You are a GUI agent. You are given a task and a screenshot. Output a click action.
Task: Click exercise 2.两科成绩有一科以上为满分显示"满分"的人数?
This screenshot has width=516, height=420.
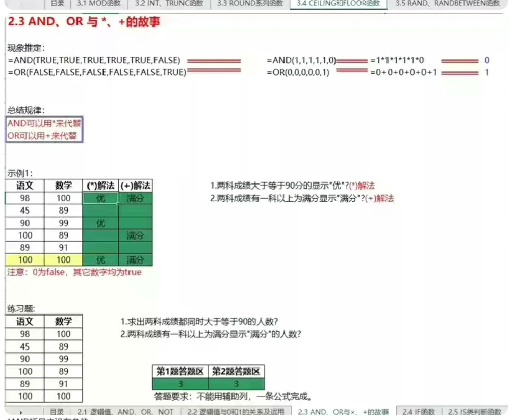211,334
